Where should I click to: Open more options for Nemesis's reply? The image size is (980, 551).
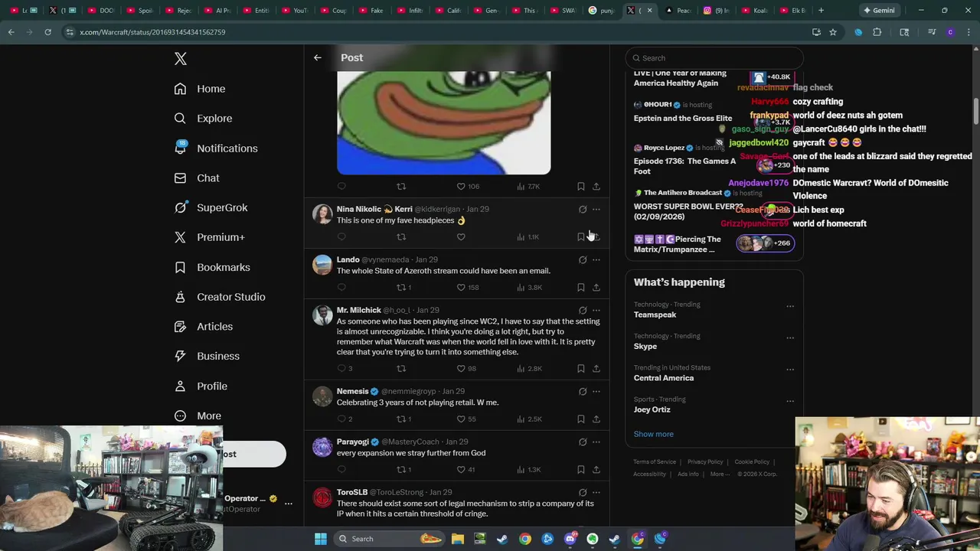[x=596, y=392]
